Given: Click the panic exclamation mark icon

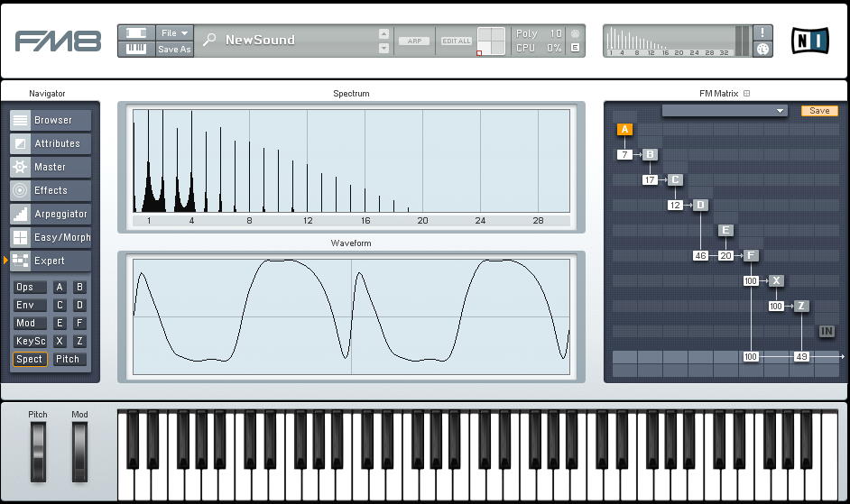Looking at the screenshot, I should pyautogui.click(x=762, y=32).
